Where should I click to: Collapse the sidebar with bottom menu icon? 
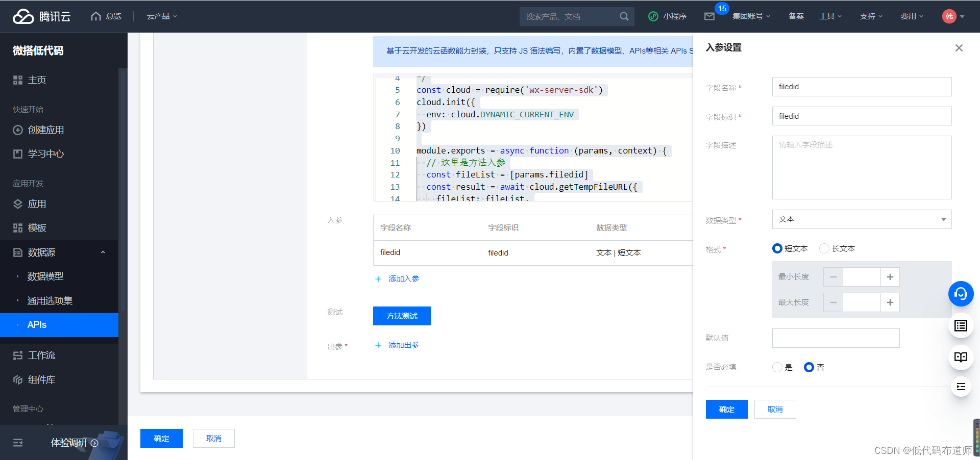click(18, 443)
